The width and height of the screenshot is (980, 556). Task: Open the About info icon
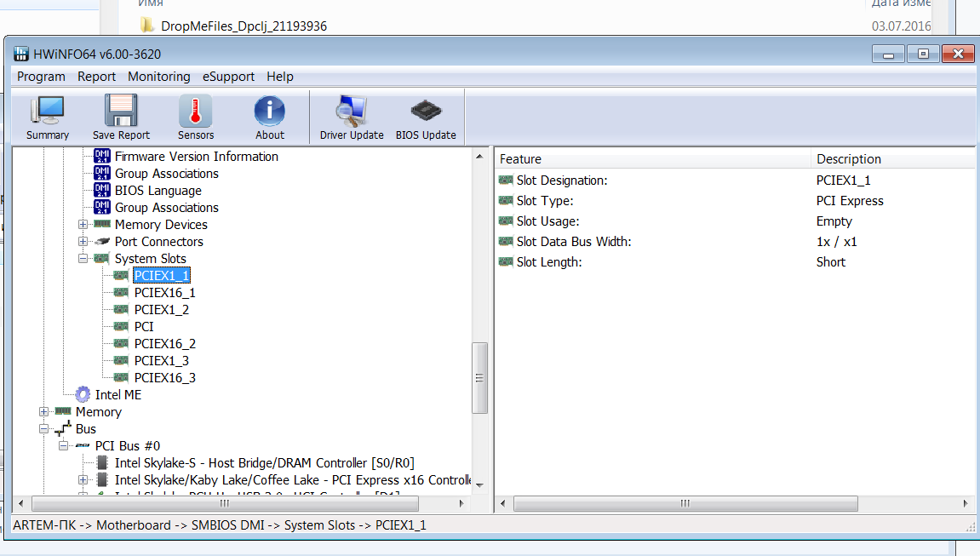pos(269,111)
